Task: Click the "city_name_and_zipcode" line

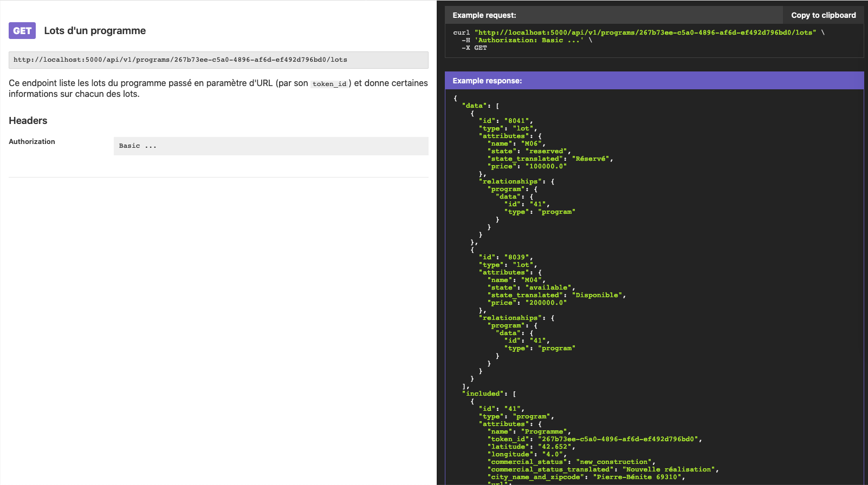Action: pos(585,477)
